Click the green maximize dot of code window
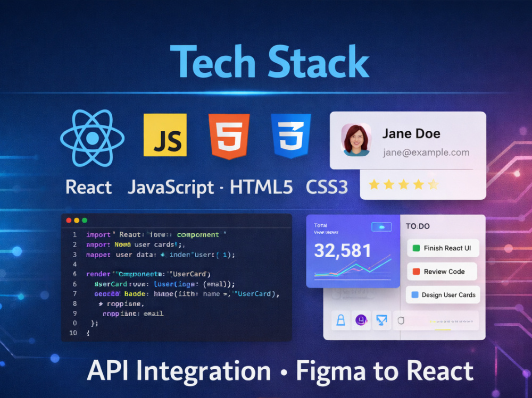The width and height of the screenshot is (532, 398). pos(85,221)
